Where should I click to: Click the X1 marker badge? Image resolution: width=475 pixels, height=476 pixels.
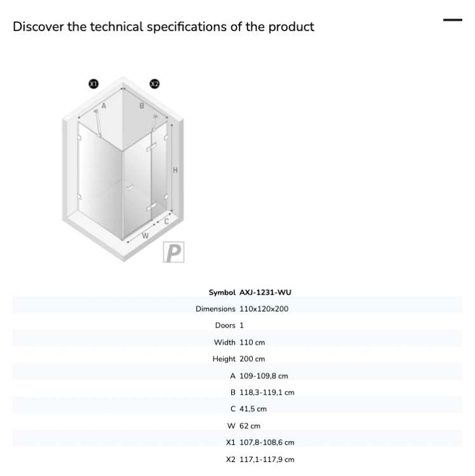tap(93, 84)
